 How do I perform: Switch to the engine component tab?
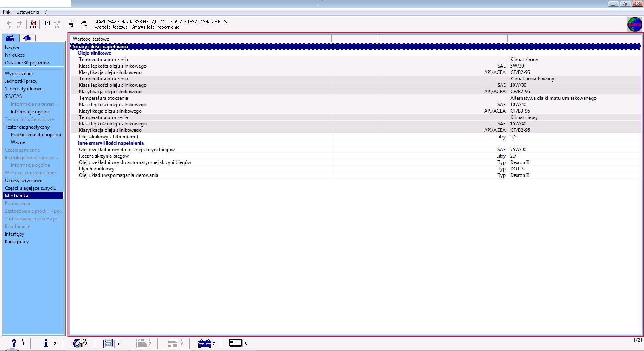click(27, 38)
